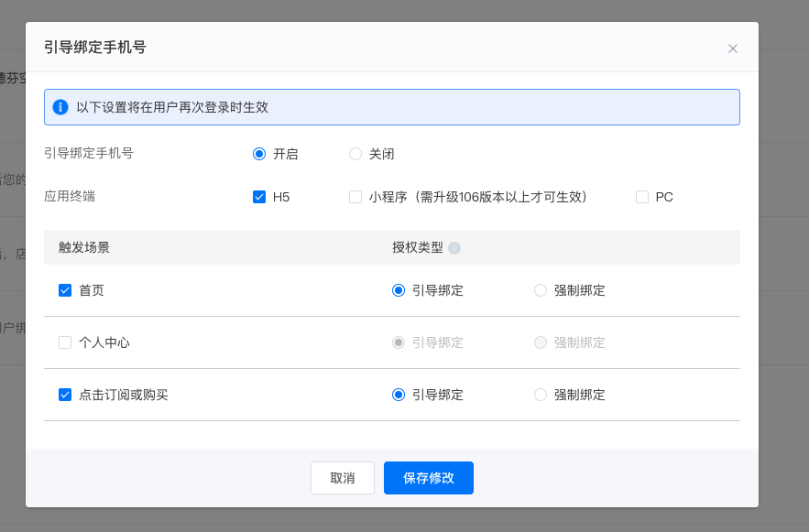Click the 触发场景 column header

[x=84, y=247]
